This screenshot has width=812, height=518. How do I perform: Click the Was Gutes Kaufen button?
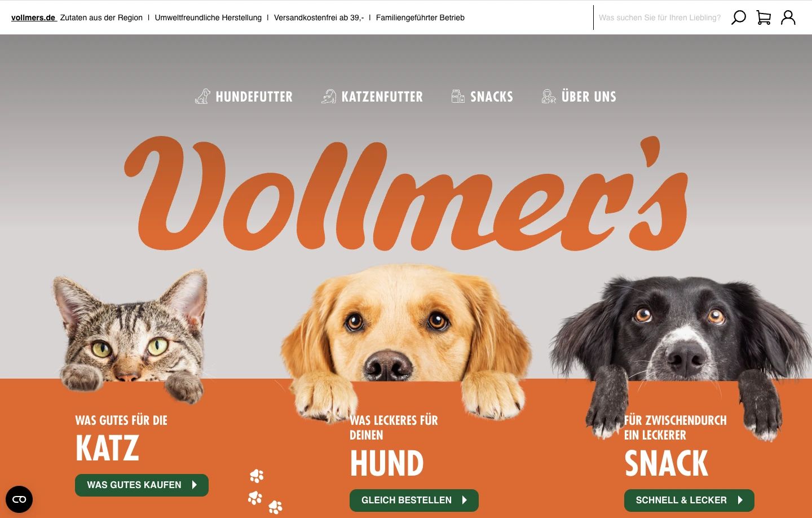pos(142,485)
